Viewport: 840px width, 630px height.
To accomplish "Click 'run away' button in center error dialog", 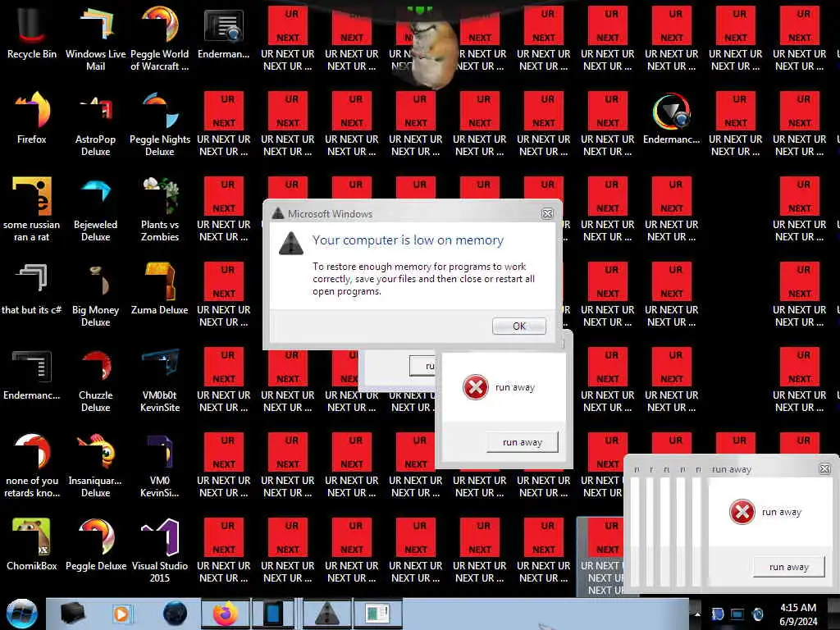I will [523, 442].
